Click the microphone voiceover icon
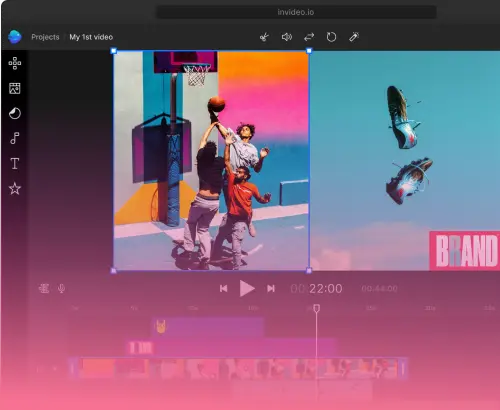The width and height of the screenshot is (500, 410). 61,288
